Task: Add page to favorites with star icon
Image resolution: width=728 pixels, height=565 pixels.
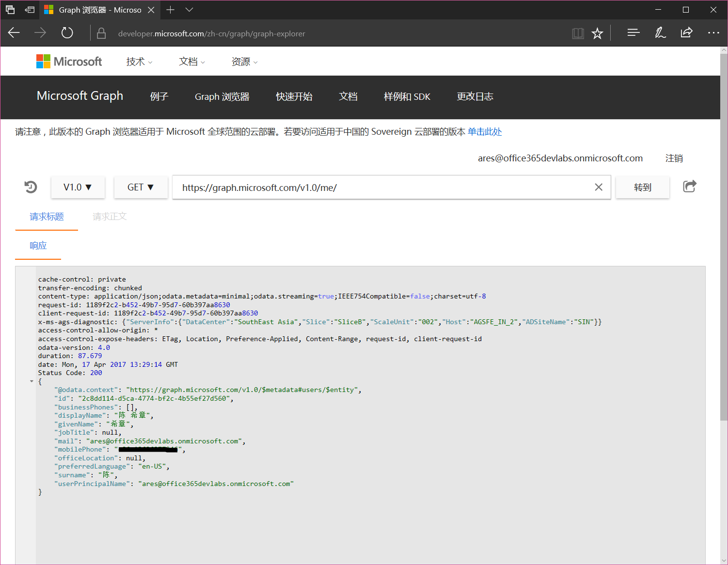Action: pyautogui.click(x=597, y=33)
